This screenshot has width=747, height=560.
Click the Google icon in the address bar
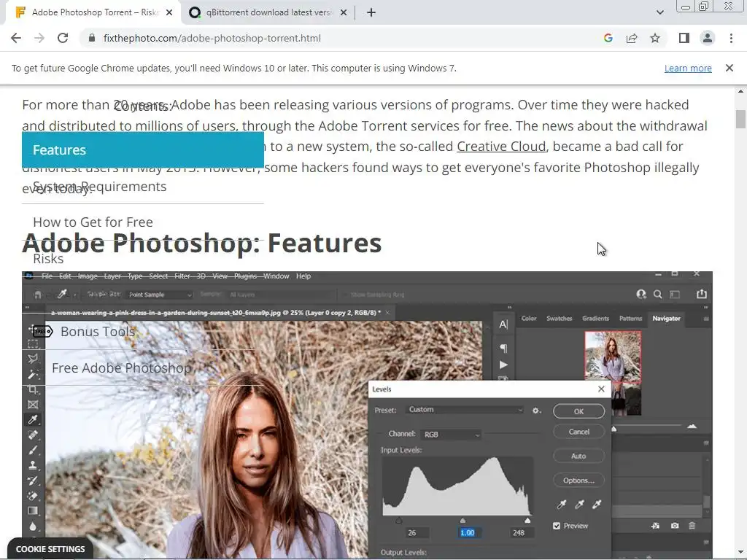click(x=608, y=38)
